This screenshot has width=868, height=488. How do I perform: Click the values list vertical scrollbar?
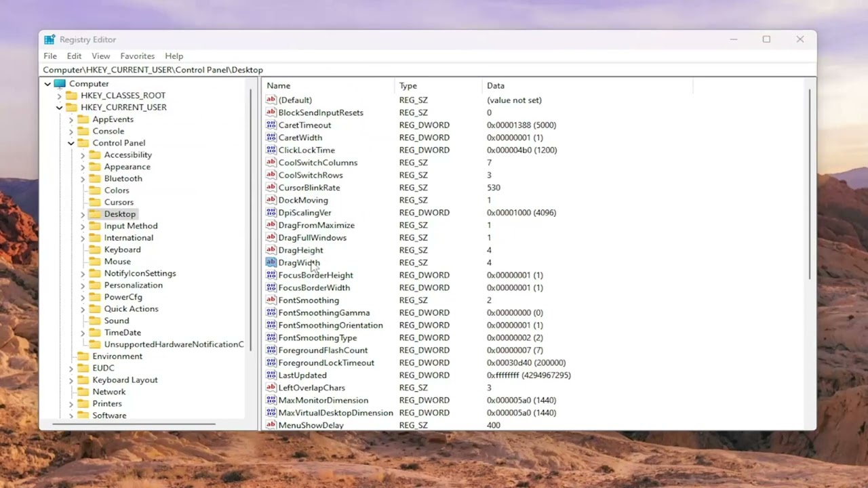[x=810, y=184]
